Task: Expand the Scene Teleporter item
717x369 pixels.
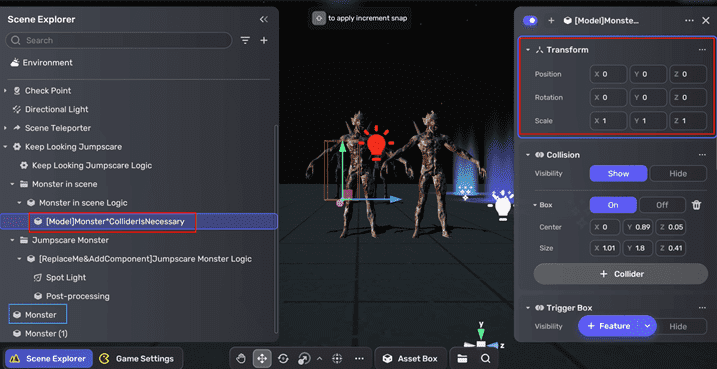Action: [x=5, y=128]
